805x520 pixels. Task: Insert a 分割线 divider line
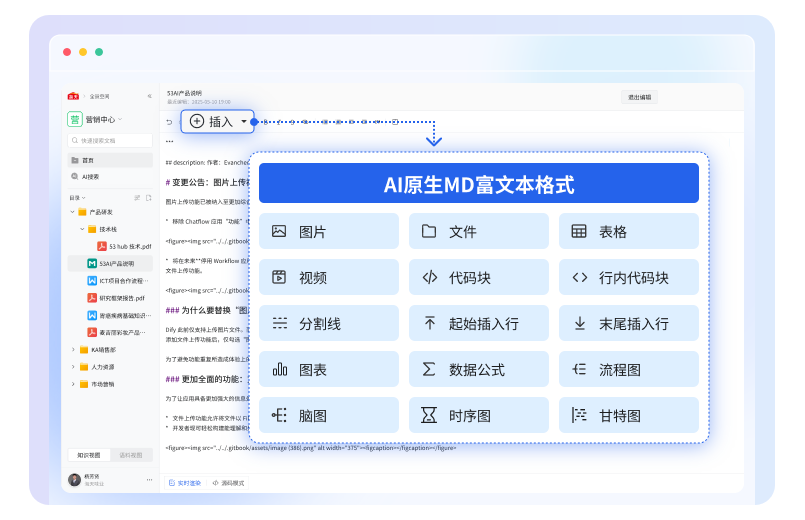329,323
